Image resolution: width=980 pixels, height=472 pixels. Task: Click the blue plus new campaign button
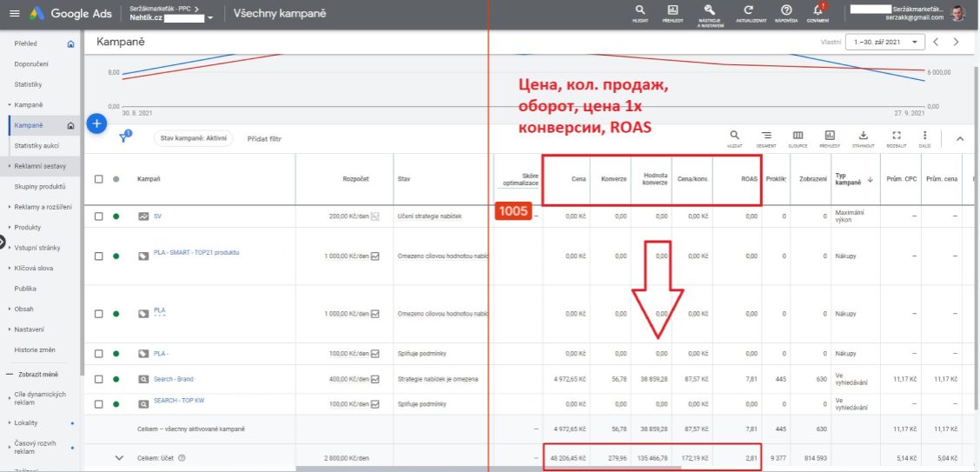(96, 124)
